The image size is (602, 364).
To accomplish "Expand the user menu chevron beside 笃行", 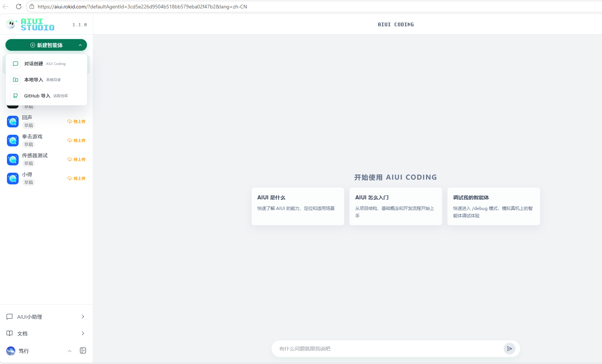I will point(69,351).
